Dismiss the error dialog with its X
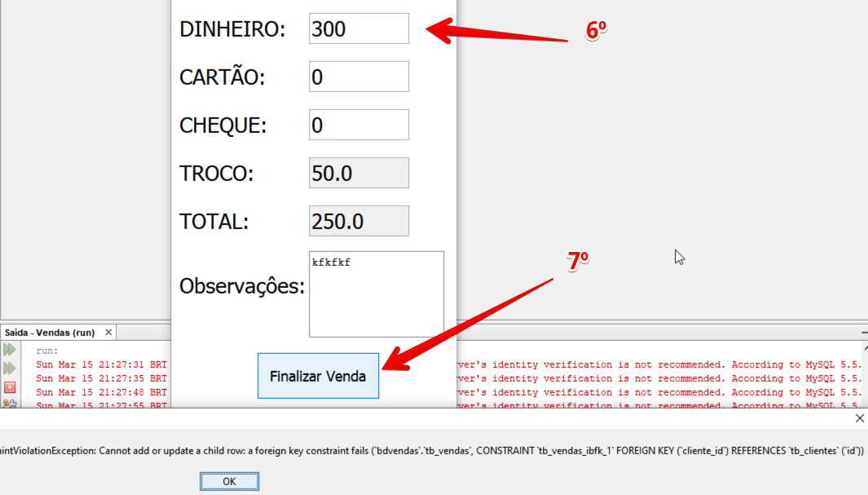This screenshot has width=868, height=495. 859,418
